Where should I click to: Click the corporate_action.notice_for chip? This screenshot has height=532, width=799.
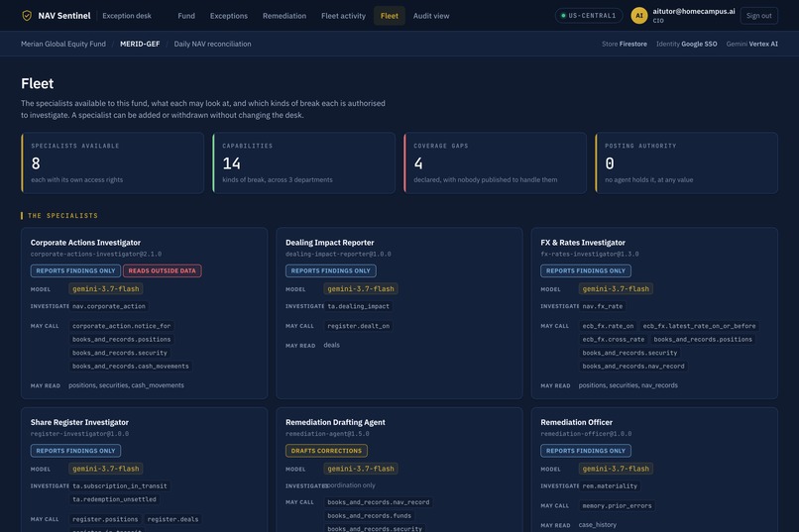pyautogui.click(x=121, y=326)
